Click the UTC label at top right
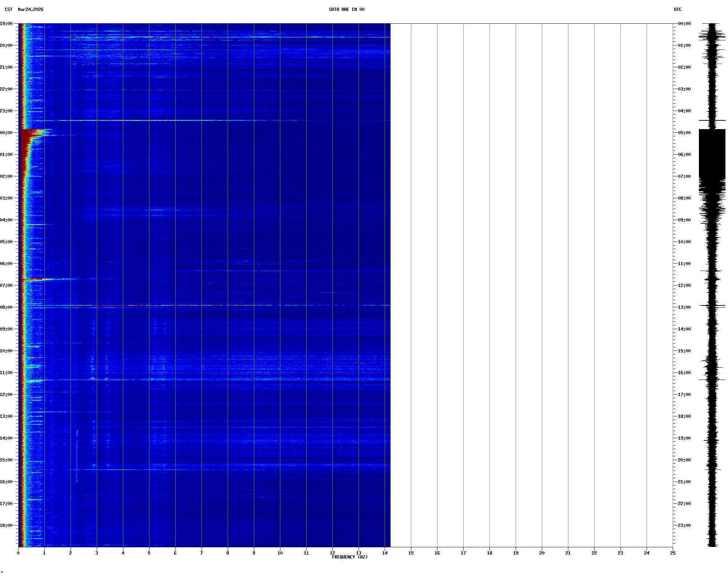 [677, 9]
